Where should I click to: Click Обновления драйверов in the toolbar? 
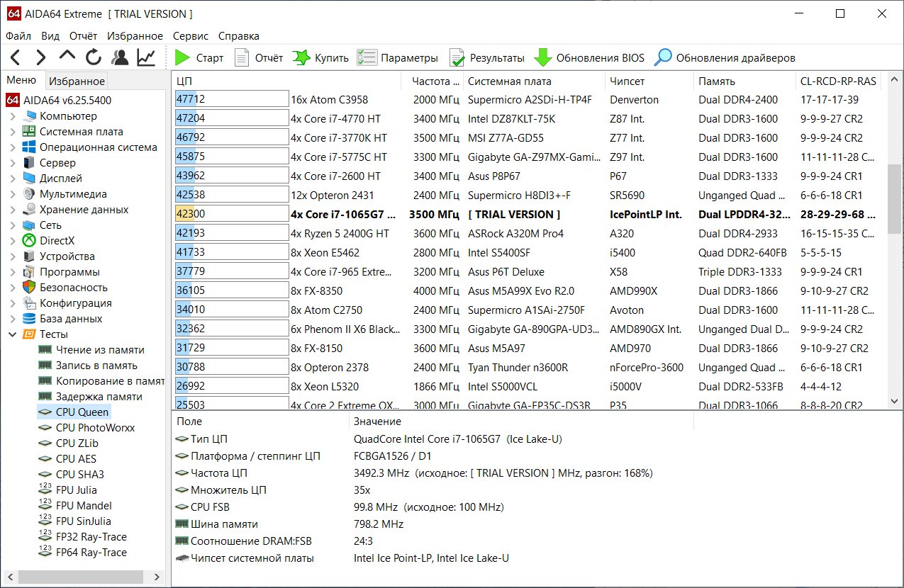[x=725, y=58]
